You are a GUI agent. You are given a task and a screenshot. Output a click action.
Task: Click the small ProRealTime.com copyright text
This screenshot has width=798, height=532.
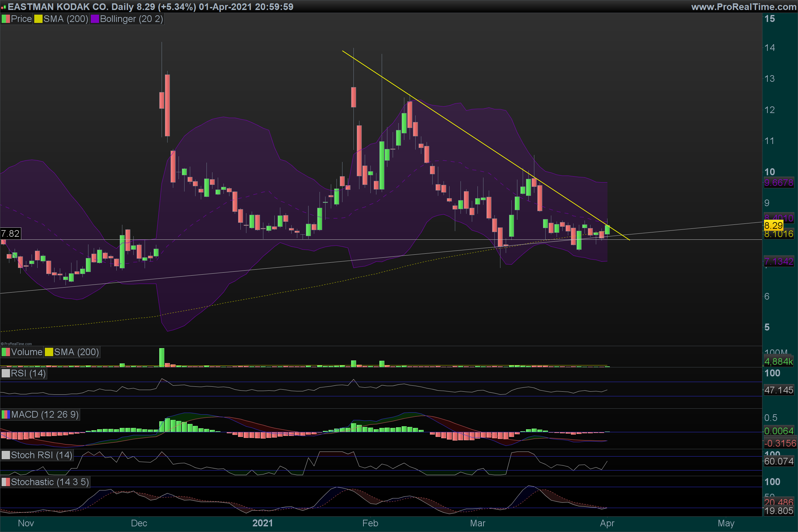click(16, 344)
